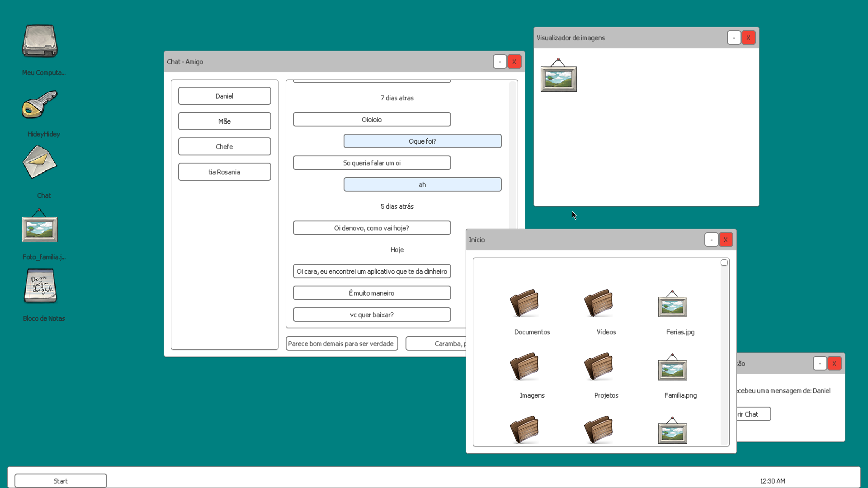This screenshot has height=488, width=868.
Task: Open the tia Rosania conversation
Action: tap(225, 172)
